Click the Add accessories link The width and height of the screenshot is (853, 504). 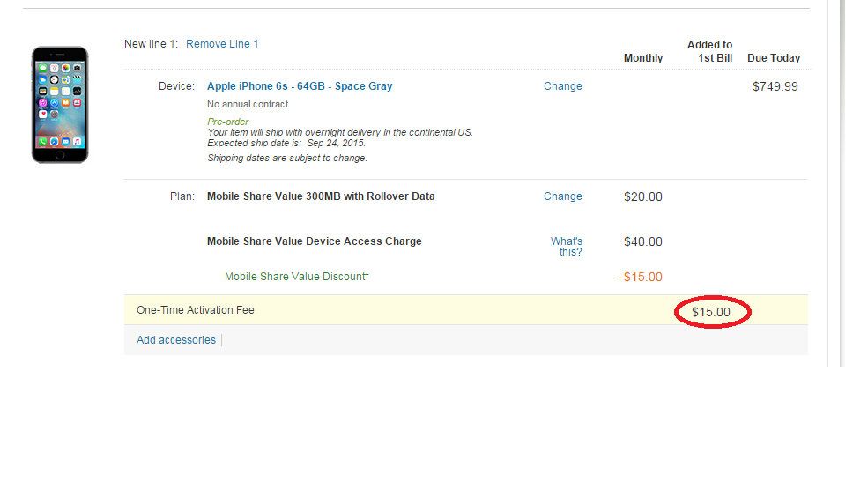point(176,340)
